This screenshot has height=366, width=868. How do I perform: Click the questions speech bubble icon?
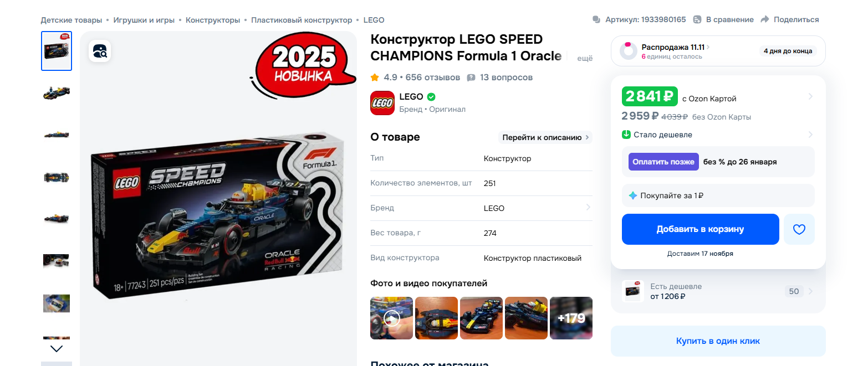(471, 78)
